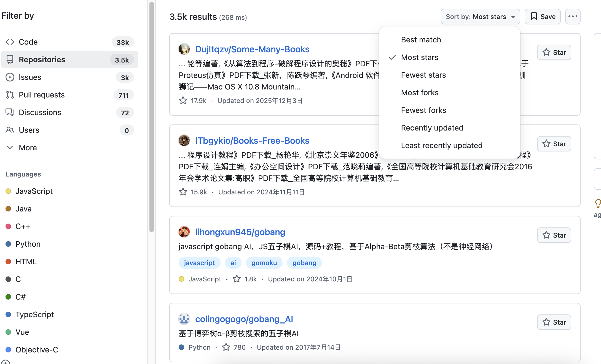Filter results by Discussions
601x364 pixels.
pos(70,112)
